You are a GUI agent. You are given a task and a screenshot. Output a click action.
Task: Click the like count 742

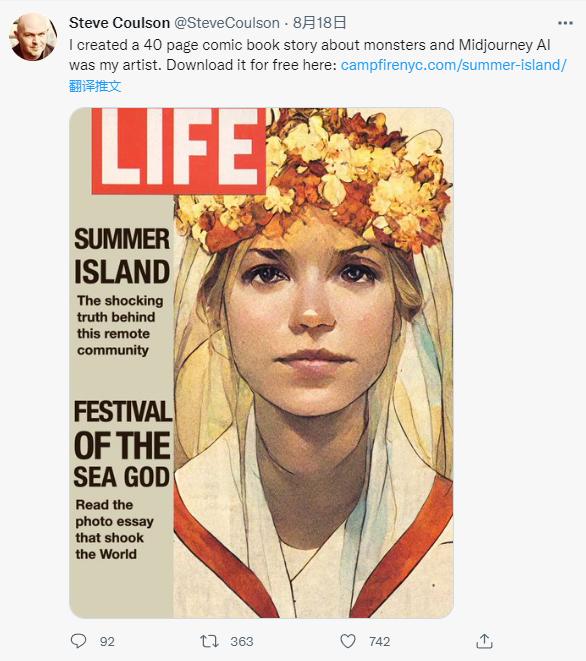coord(379,642)
